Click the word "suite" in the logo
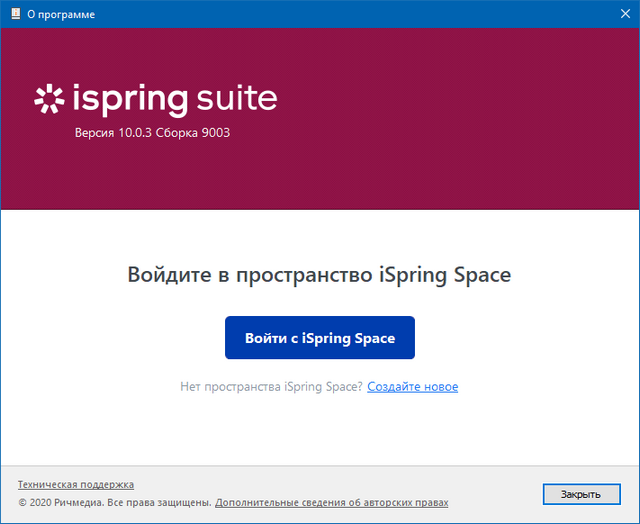Screen dimensions: 640x524 (x=235, y=100)
